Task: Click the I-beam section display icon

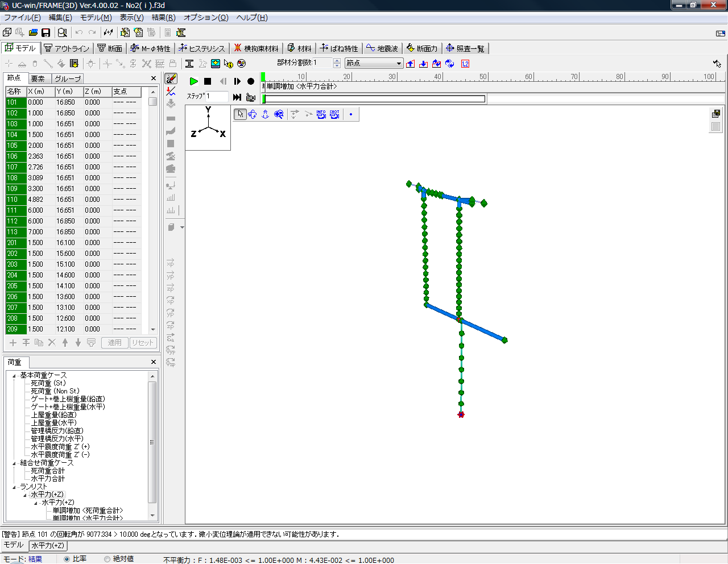Action: [189, 64]
